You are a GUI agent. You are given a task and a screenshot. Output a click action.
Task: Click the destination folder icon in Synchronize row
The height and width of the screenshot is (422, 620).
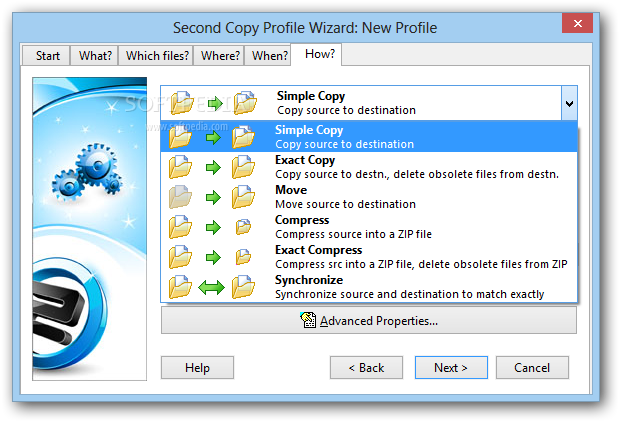coord(243,287)
